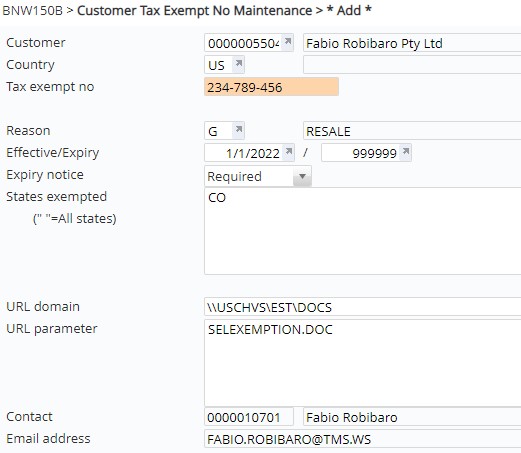This screenshot has width=521, height=453.
Task: Click the Expiry field showing 999999
Action: 361,153
